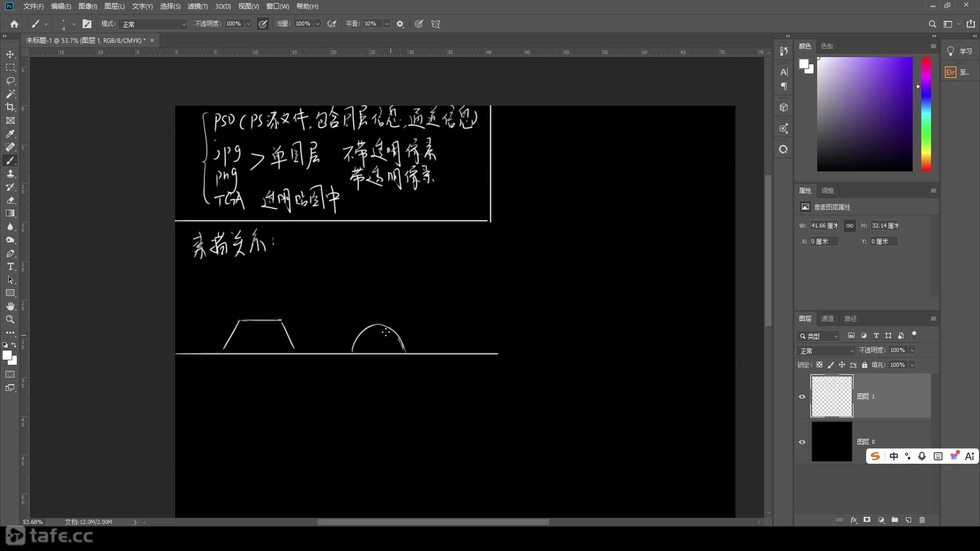Select the Pen tool
The height and width of the screenshot is (551, 980).
(x=10, y=253)
